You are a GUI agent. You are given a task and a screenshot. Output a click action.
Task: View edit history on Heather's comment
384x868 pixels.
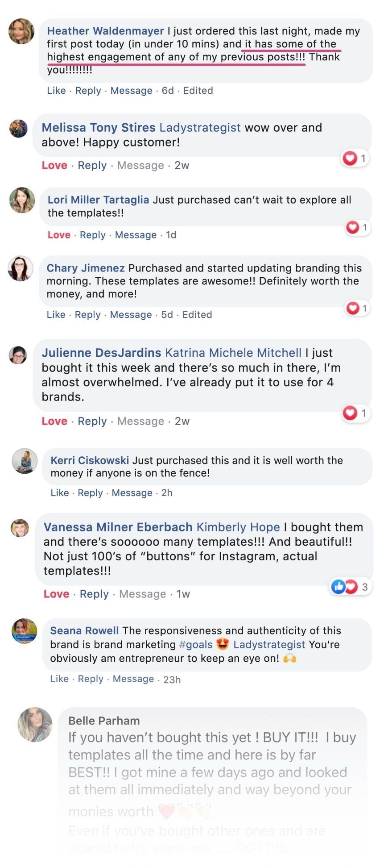tap(198, 91)
